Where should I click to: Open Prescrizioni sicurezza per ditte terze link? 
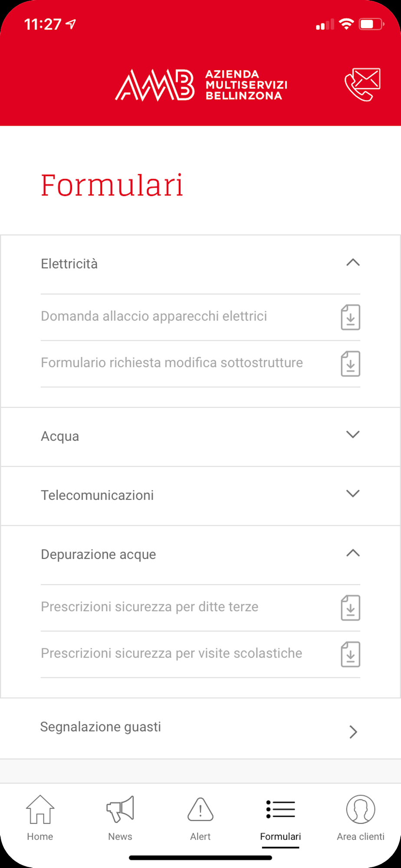pyautogui.click(x=150, y=607)
